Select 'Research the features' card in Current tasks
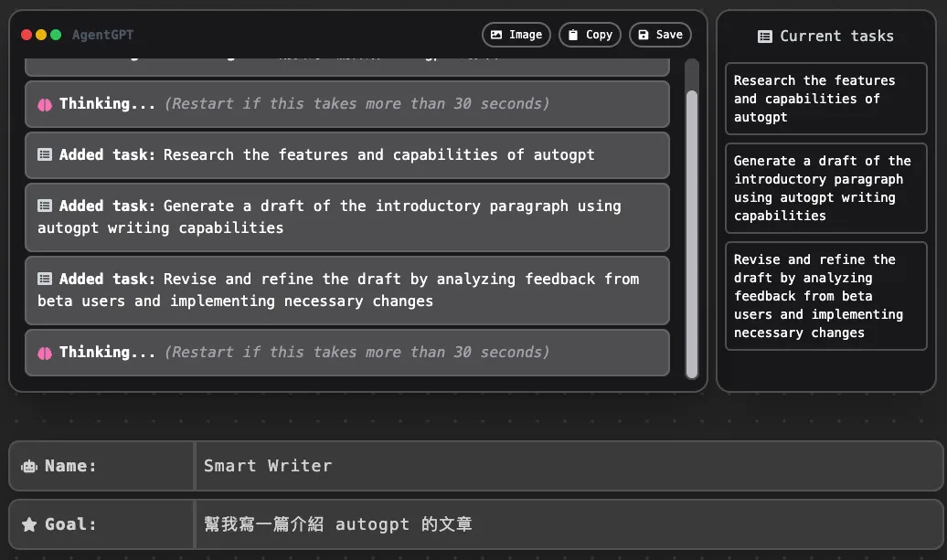 (825, 99)
